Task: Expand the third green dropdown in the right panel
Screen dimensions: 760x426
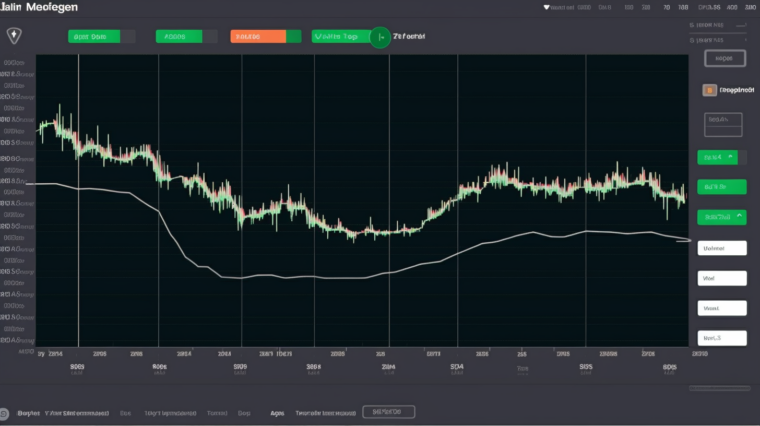Action: click(x=721, y=216)
